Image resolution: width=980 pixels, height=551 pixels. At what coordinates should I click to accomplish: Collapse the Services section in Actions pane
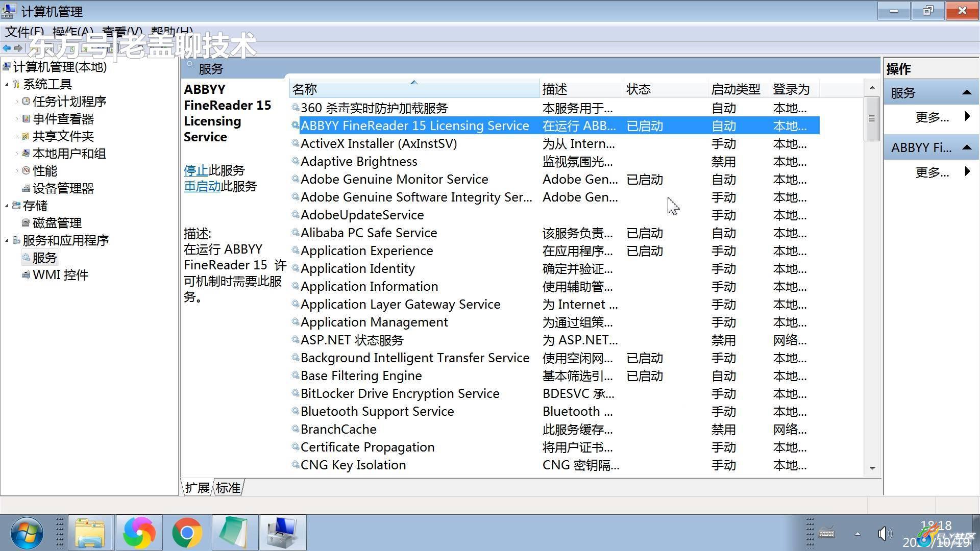click(966, 93)
